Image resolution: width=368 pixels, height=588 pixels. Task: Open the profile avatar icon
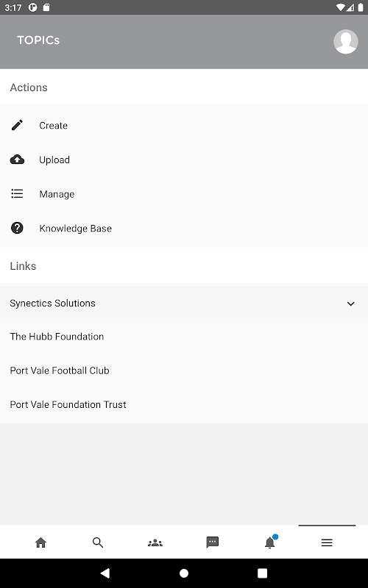click(345, 41)
